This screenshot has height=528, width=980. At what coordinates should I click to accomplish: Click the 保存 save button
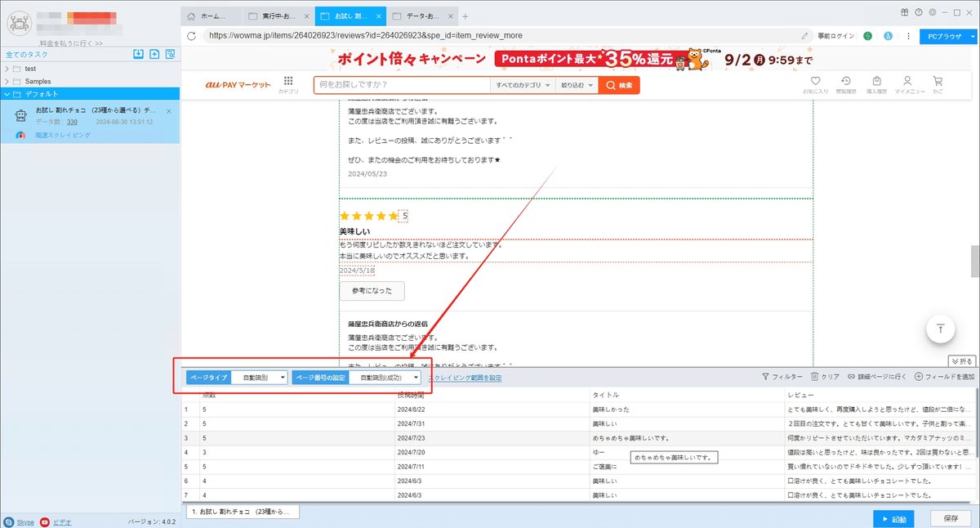click(951, 518)
